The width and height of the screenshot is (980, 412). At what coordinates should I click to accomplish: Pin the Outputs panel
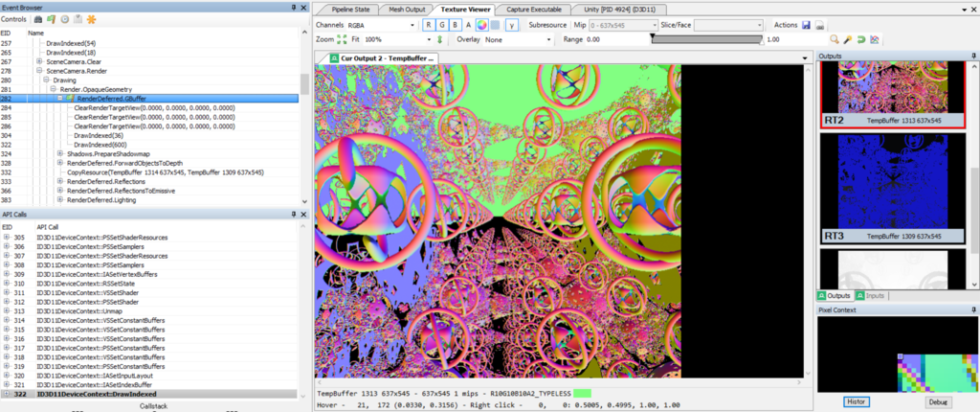[x=973, y=56]
